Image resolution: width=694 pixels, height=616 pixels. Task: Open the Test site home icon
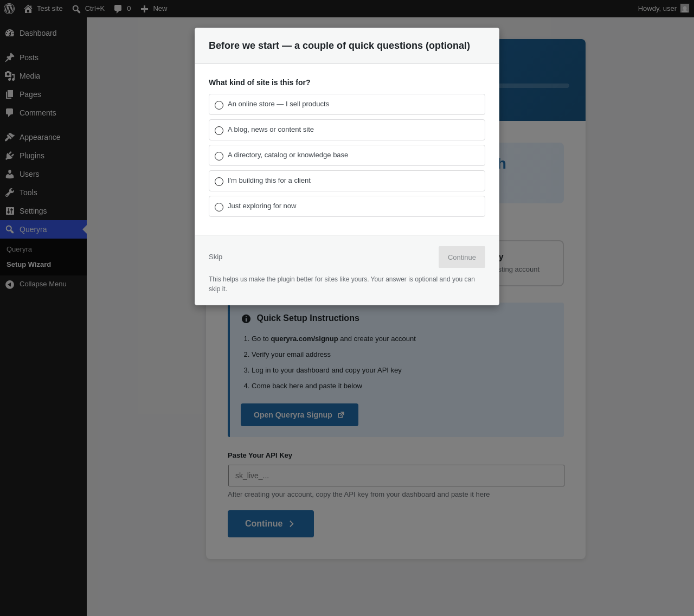(x=28, y=9)
